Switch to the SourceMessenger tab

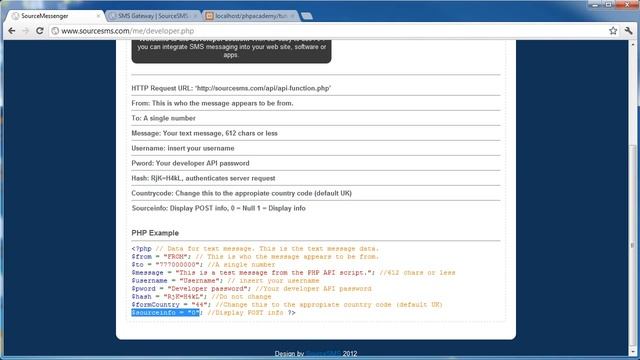54,16
